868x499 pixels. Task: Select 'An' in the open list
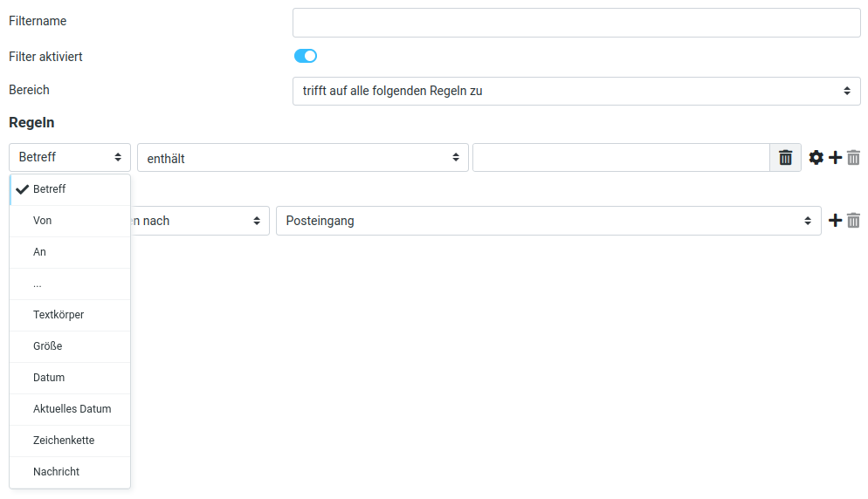pyautogui.click(x=40, y=252)
